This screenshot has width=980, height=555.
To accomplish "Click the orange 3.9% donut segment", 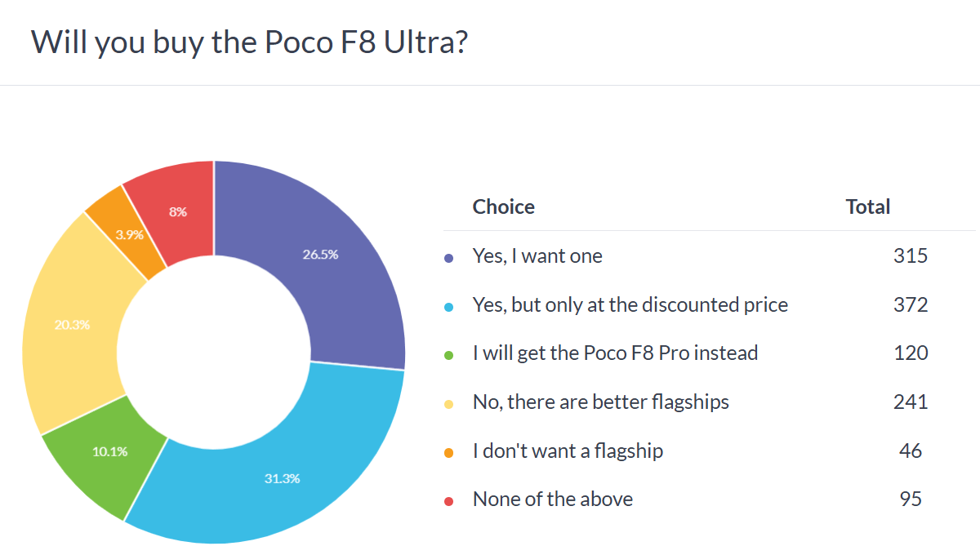I will pos(130,234).
